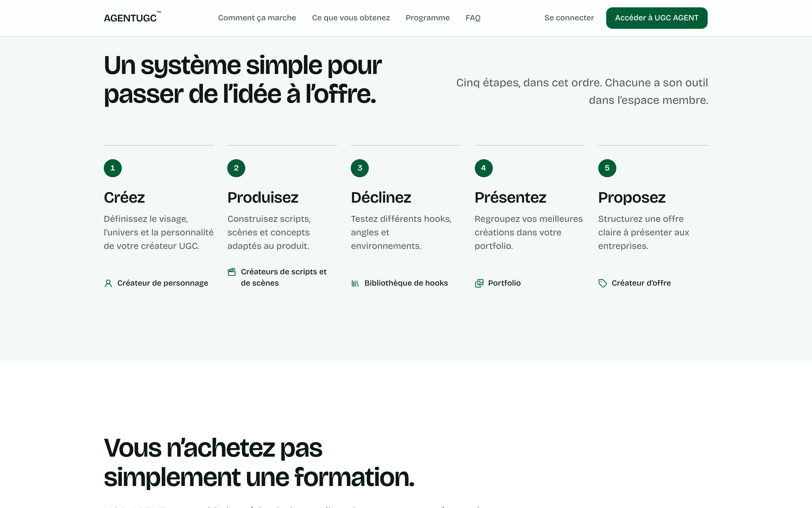
Task: Click the Créateur d'offre label
Action: [641, 283]
